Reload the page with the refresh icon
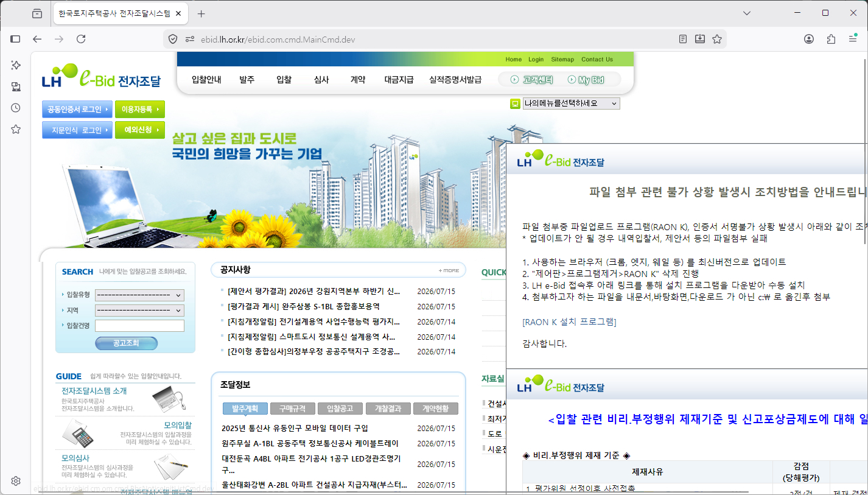The height and width of the screenshot is (495, 868). [81, 39]
